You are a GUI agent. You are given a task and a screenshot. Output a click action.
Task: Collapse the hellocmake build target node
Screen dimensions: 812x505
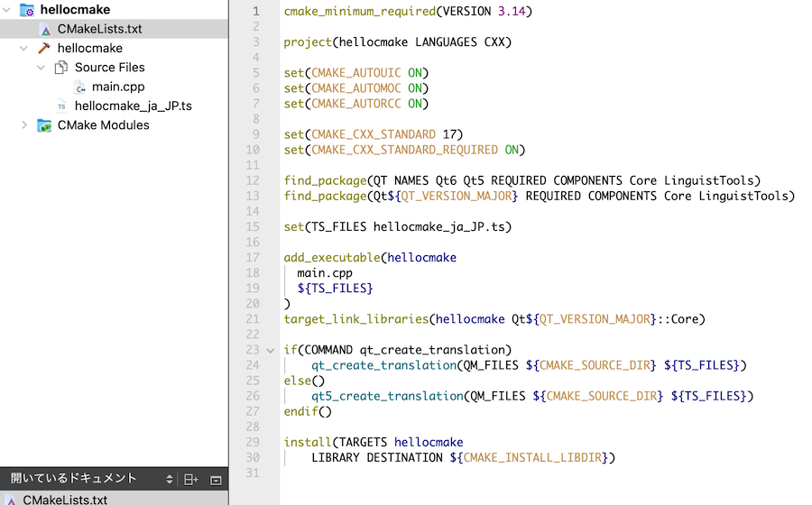(x=24, y=49)
